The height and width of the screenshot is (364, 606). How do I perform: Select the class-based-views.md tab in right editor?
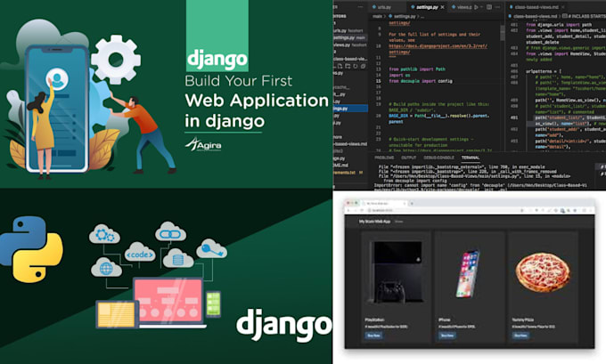click(x=536, y=7)
